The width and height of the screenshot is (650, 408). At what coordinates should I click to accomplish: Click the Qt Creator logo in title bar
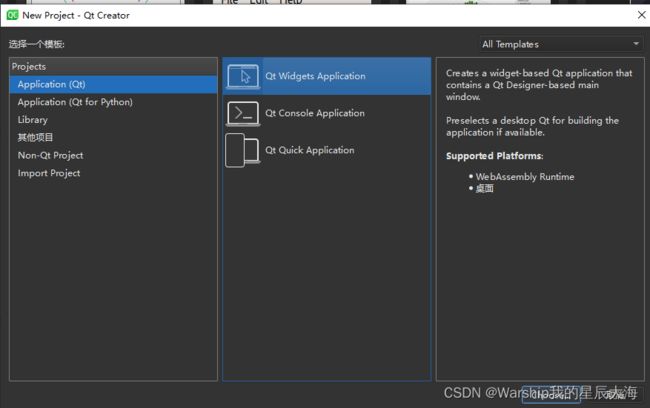click(x=12, y=15)
